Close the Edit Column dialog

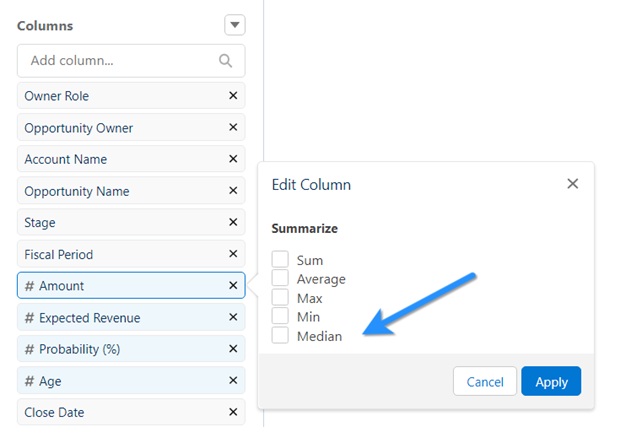pos(572,184)
